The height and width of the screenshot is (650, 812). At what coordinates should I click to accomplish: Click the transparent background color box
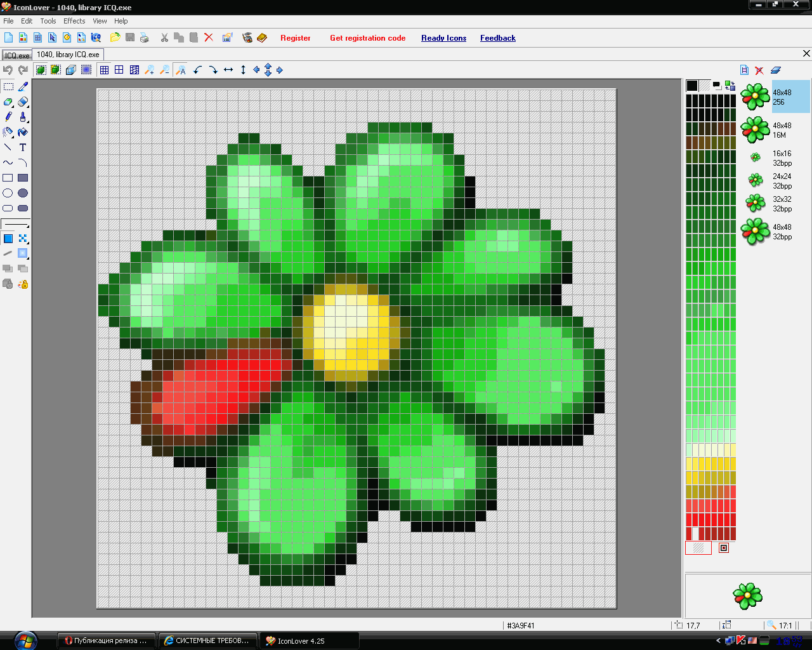coord(705,86)
